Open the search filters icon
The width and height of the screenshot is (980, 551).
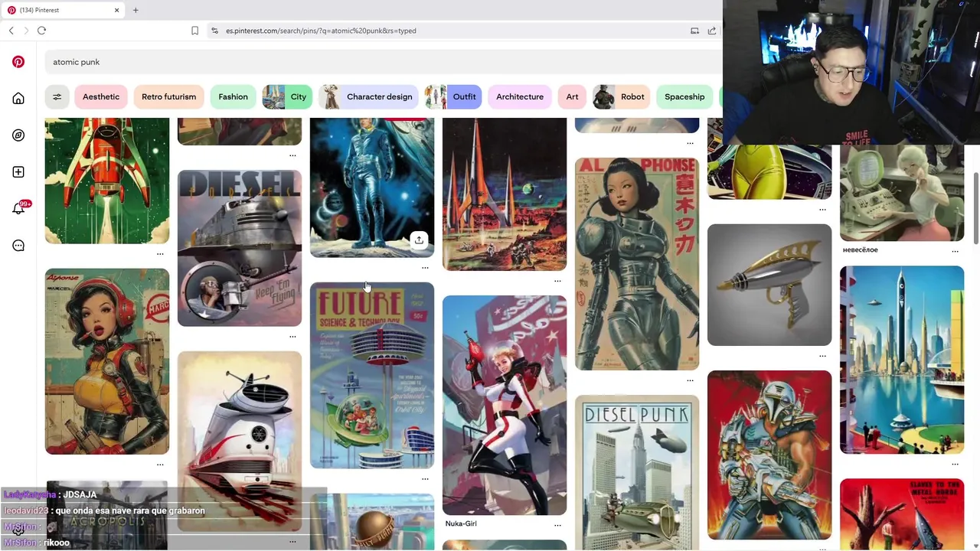[x=57, y=96]
